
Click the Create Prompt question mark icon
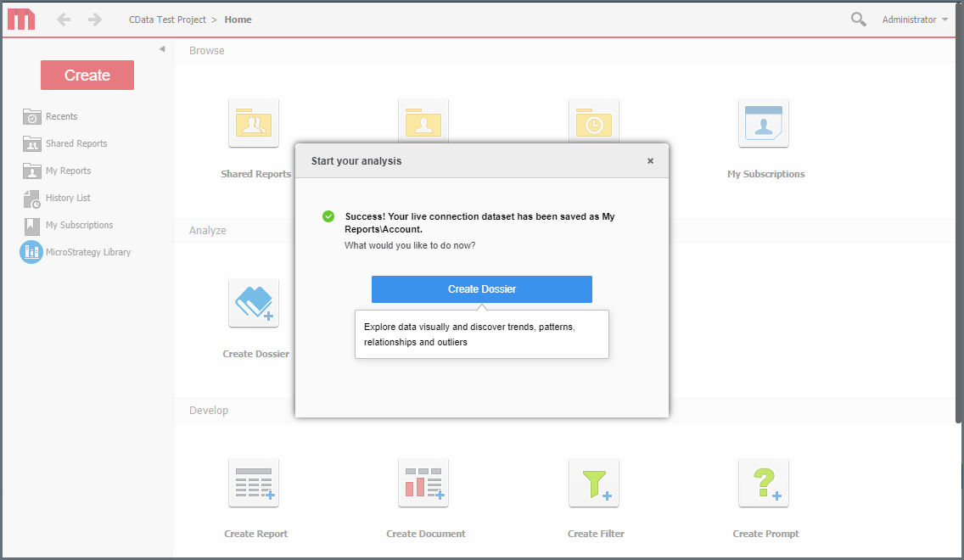[x=764, y=482]
